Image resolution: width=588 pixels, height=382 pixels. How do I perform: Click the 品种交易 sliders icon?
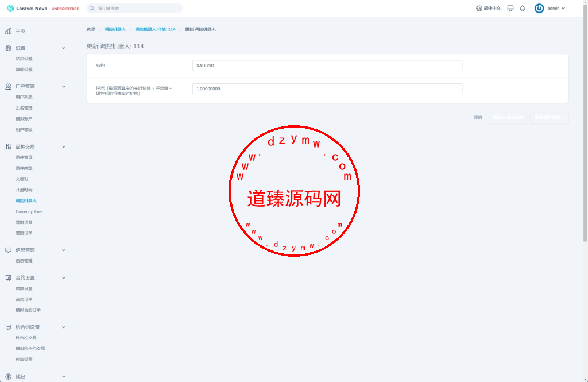[x=8, y=146]
